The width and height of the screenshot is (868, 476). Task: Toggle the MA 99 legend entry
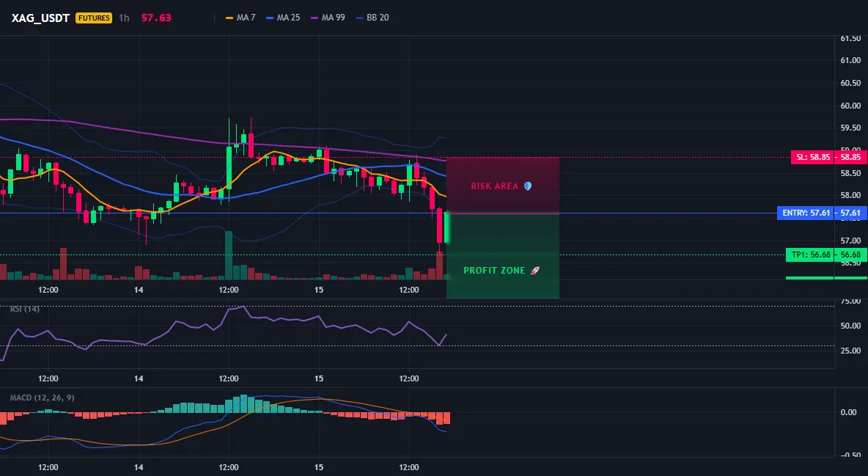[x=328, y=18]
